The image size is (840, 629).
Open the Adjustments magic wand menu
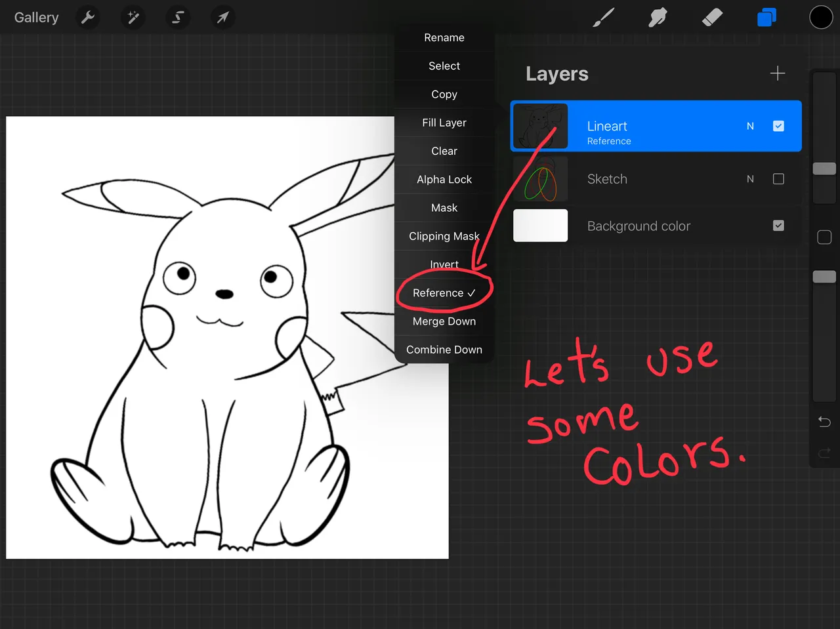133,18
